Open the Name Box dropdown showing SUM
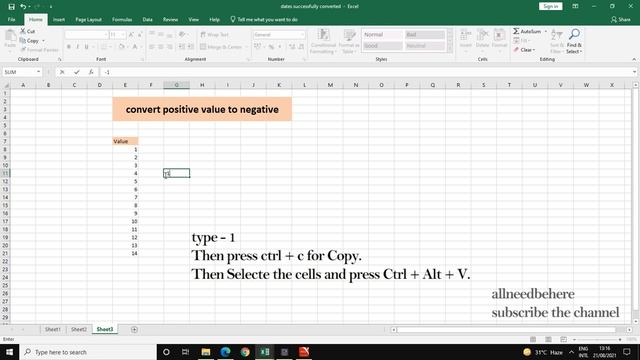Screen dimensions: 640x360 (x=38, y=72)
